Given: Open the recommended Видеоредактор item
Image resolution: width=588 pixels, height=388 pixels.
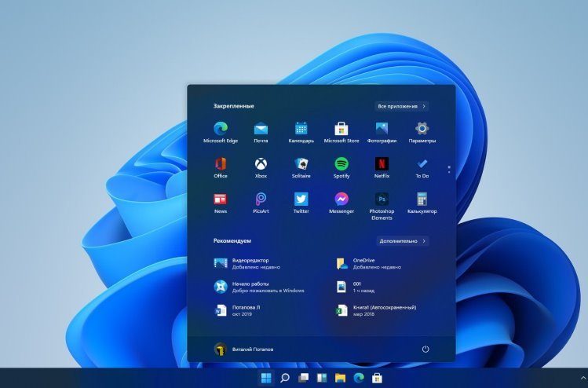Looking at the screenshot, I should (250, 263).
